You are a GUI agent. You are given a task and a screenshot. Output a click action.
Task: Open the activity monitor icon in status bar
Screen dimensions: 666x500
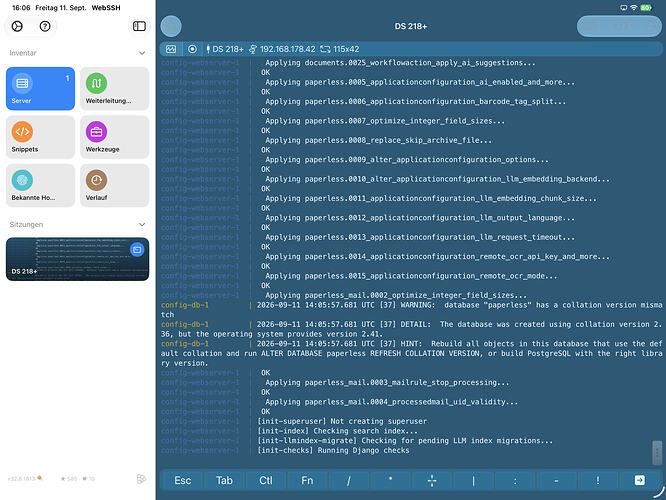pyautogui.click(x=171, y=49)
